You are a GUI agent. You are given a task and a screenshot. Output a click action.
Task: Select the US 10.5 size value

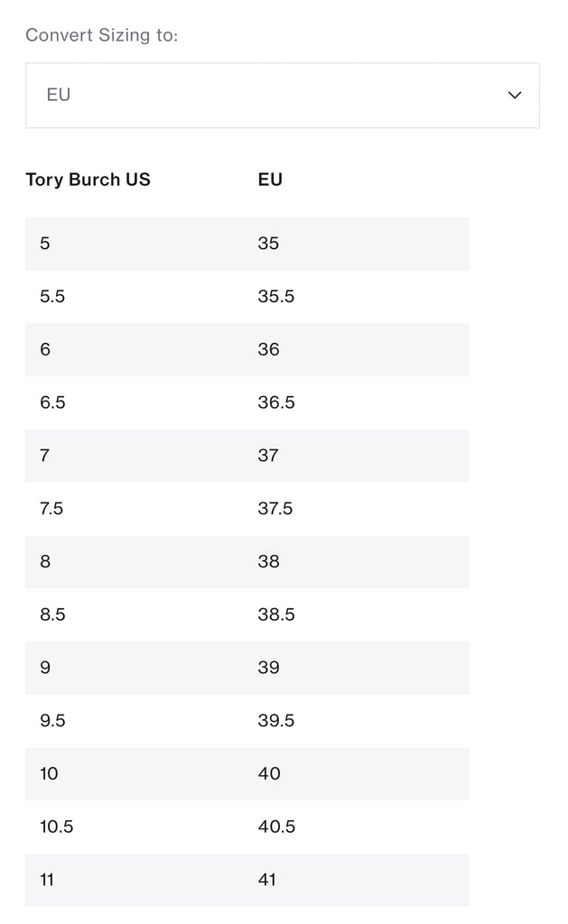click(x=57, y=827)
